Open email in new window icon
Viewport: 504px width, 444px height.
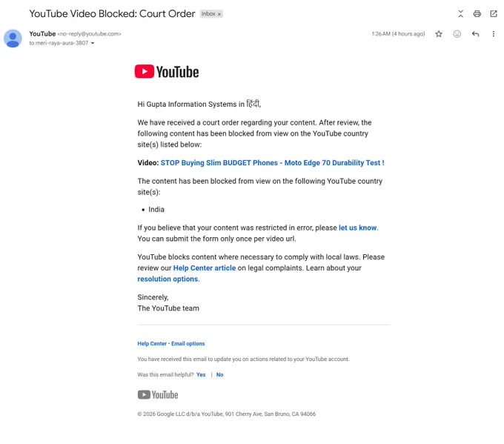[x=494, y=14]
